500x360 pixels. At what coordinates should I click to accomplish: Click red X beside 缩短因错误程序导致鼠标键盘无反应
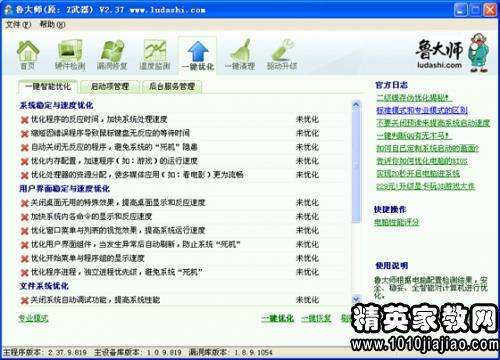[24, 134]
